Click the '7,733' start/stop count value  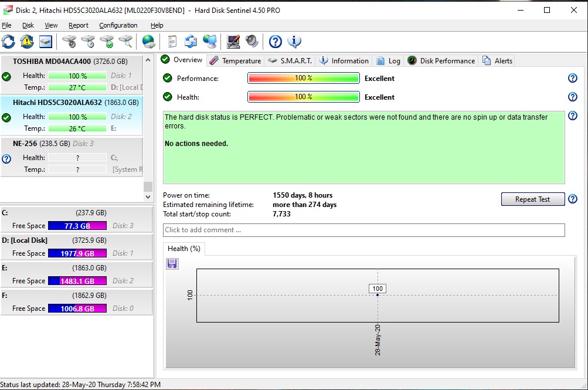click(x=281, y=214)
